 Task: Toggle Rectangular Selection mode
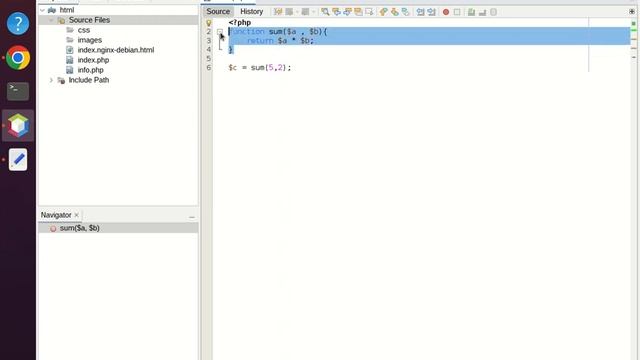tap(369, 12)
